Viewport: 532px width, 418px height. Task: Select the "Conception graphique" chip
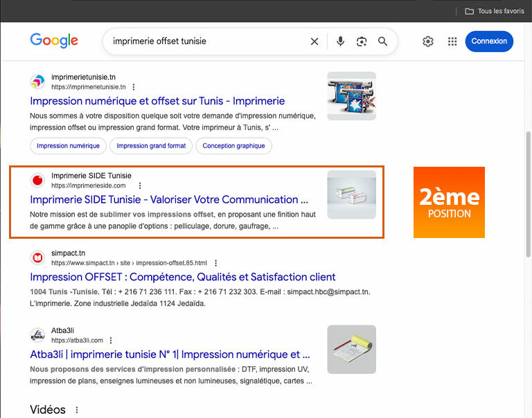click(x=234, y=146)
